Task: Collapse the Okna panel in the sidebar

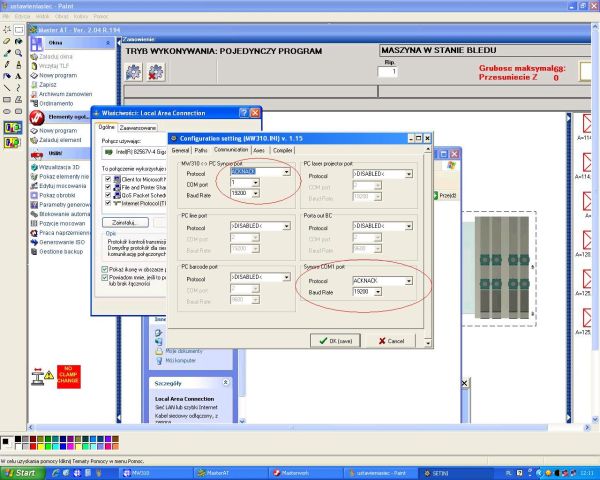Action: (108, 43)
